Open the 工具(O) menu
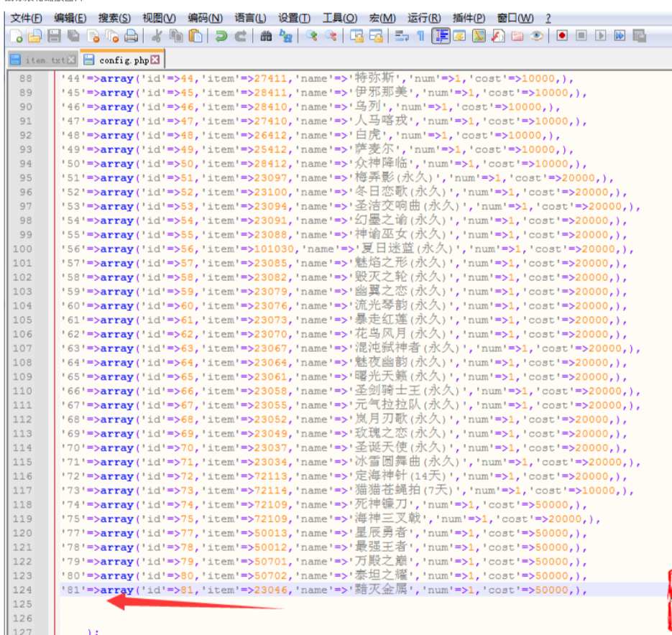This screenshot has width=672, height=635. point(340,19)
